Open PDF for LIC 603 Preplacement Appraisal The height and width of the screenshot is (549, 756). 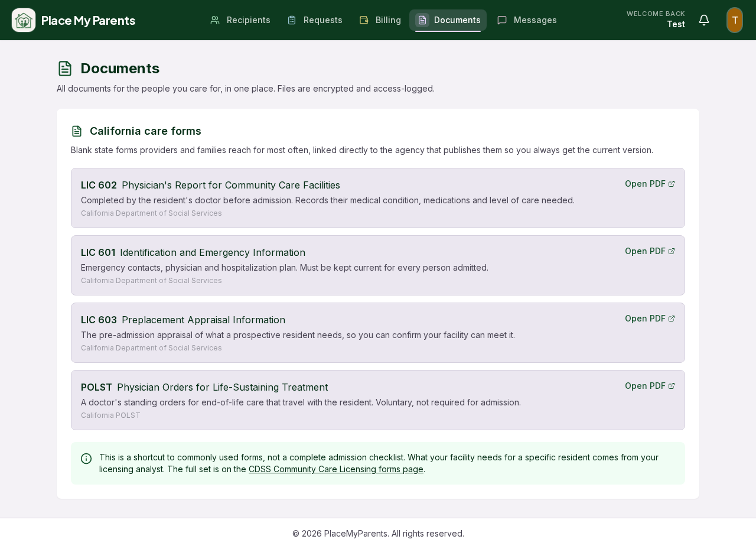tap(650, 319)
